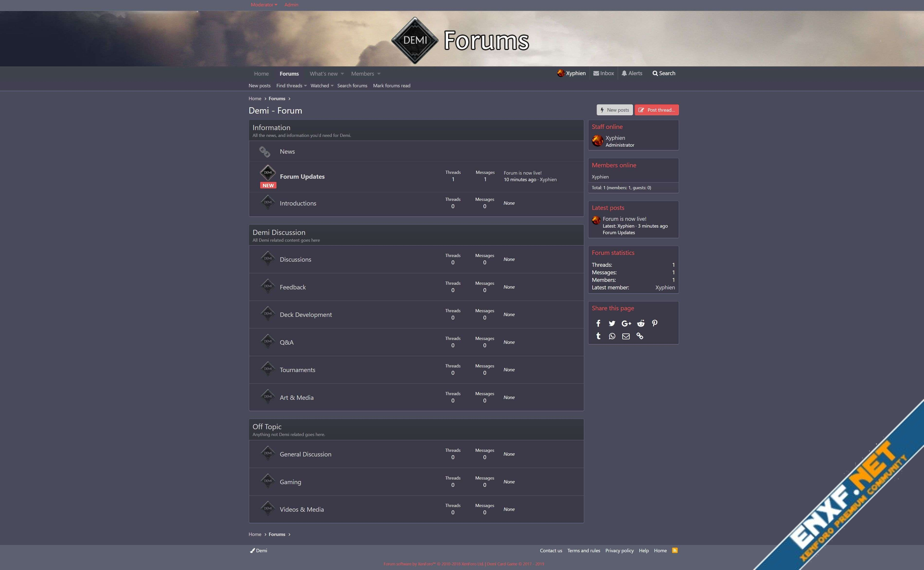Click the Reddit share icon

coord(641,323)
